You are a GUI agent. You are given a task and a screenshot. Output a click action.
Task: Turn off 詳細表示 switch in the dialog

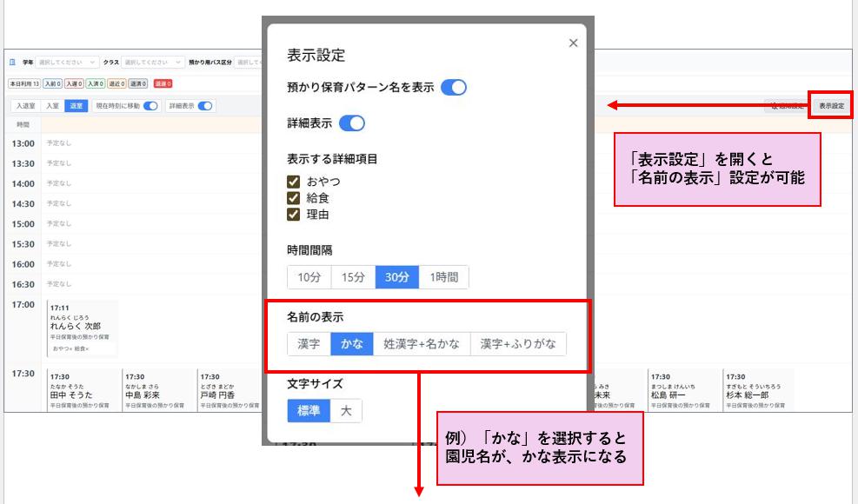click(351, 123)
